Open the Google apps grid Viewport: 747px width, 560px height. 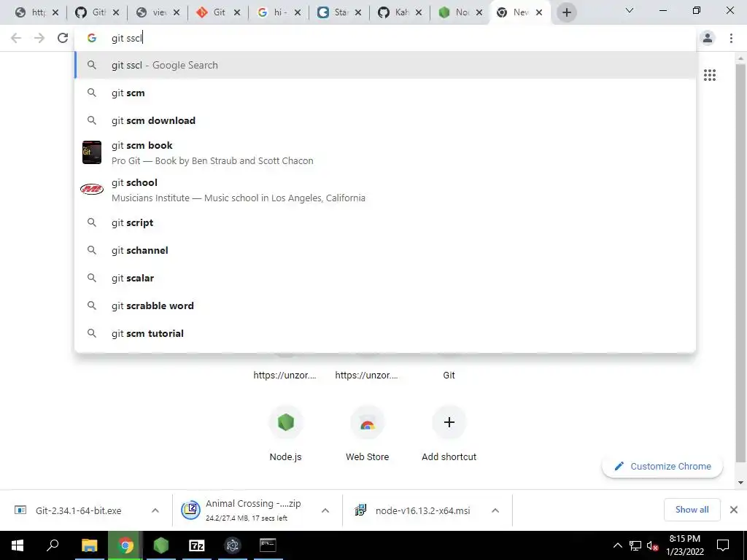pos(710,75)
